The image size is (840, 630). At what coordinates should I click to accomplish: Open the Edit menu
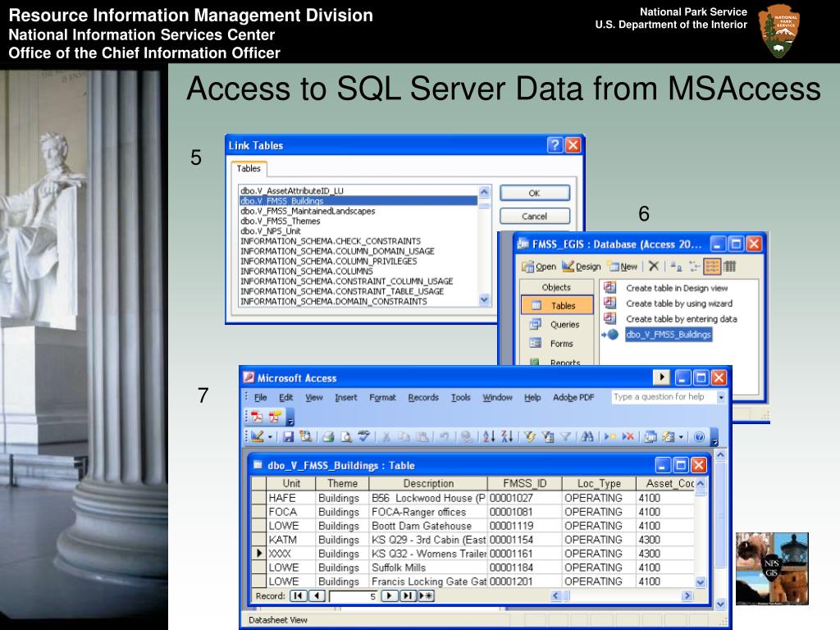[285, 398]
